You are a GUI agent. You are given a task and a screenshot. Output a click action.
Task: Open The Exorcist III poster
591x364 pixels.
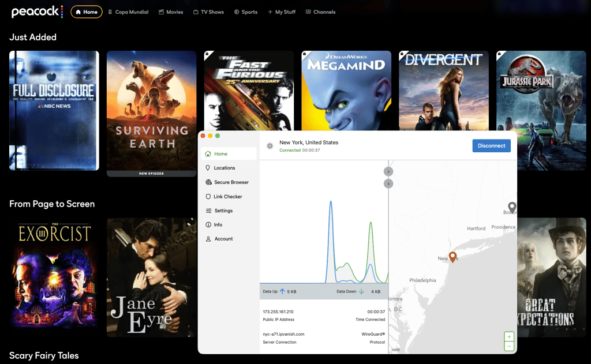pyautogui.click(x=54, y=277)
